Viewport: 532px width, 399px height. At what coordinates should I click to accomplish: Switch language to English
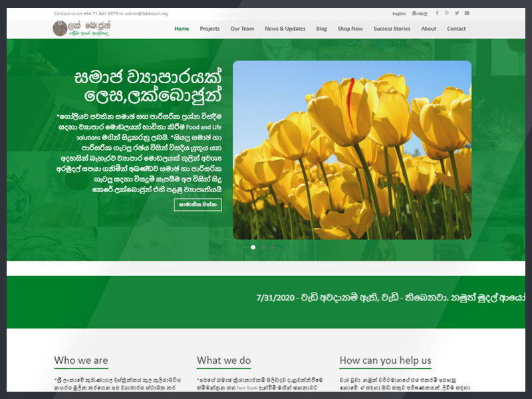(399, 13)
